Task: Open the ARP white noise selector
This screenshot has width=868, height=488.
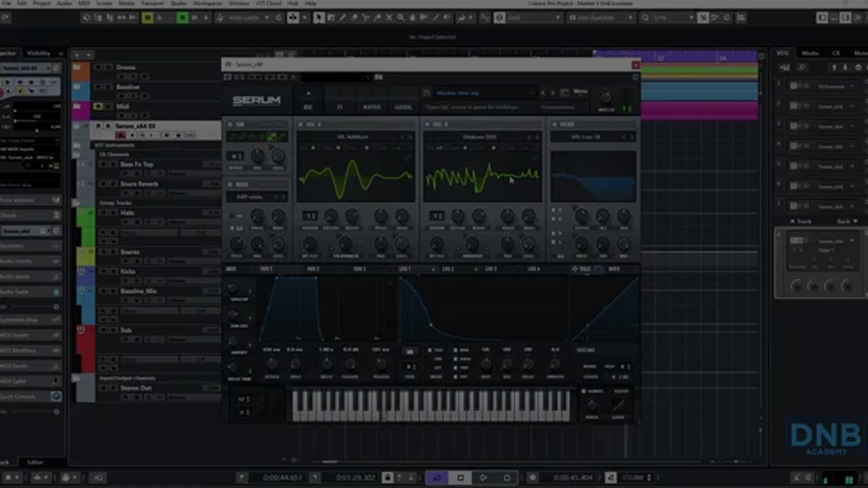Action: pyautogui.click(x=250, y=197)
